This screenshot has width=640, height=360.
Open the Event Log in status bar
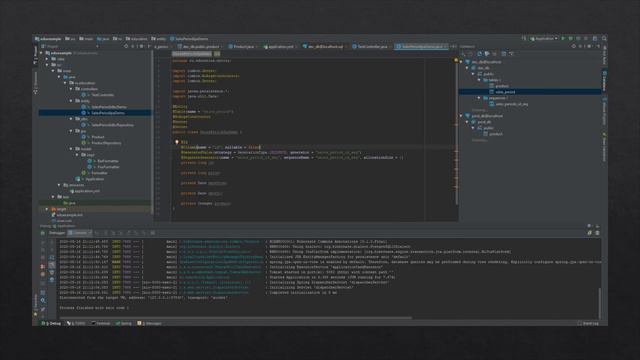(588, 323)
